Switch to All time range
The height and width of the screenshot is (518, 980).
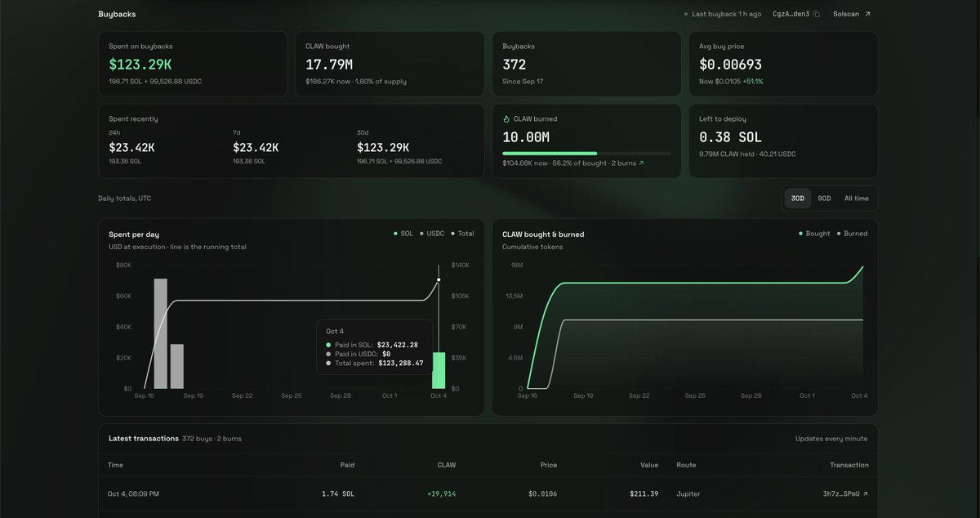(x=857, y=199)
